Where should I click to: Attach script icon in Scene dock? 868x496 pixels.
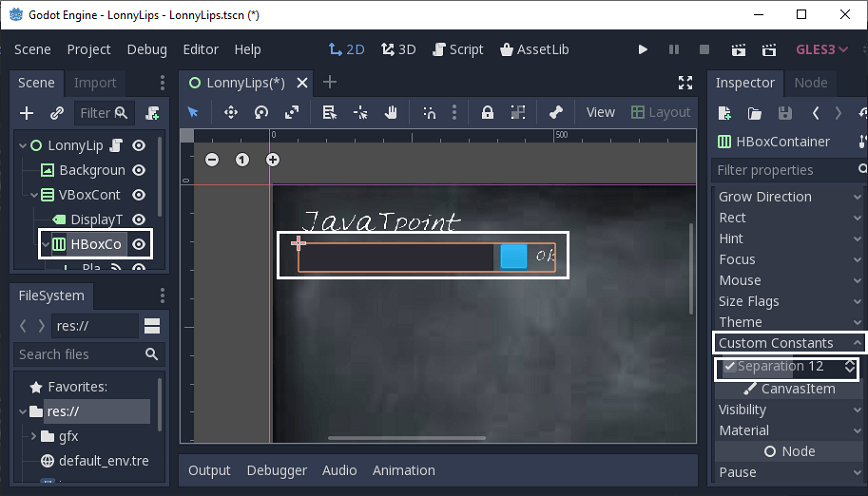[x=152, y=113]
